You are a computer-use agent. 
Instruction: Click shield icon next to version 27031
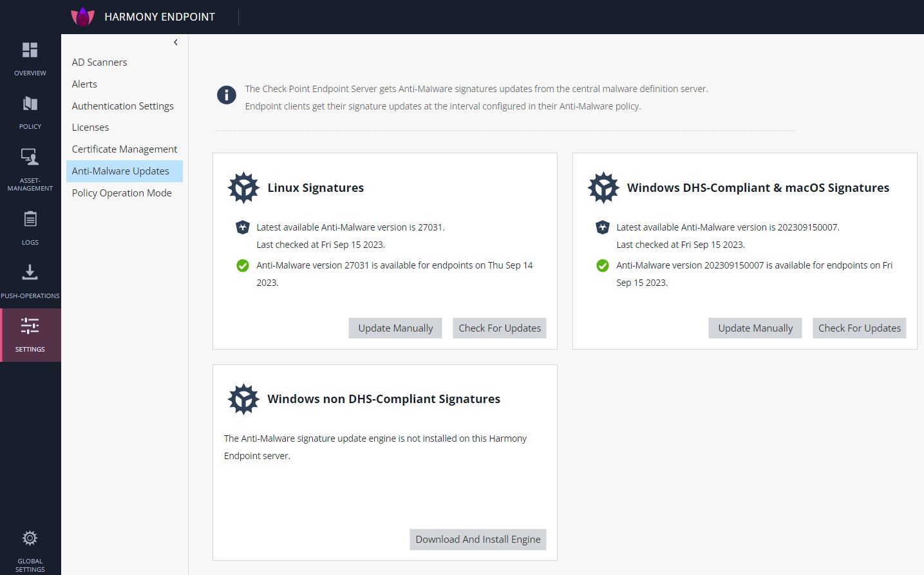(x=243, y=227)
